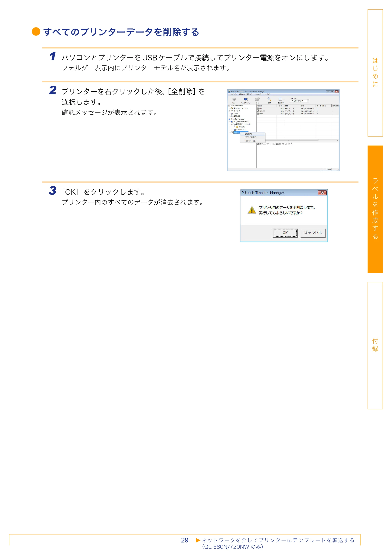Open the ツール(T) menu
The height and width of the screenshot is (555, 392).
click(x=257, y=94)
